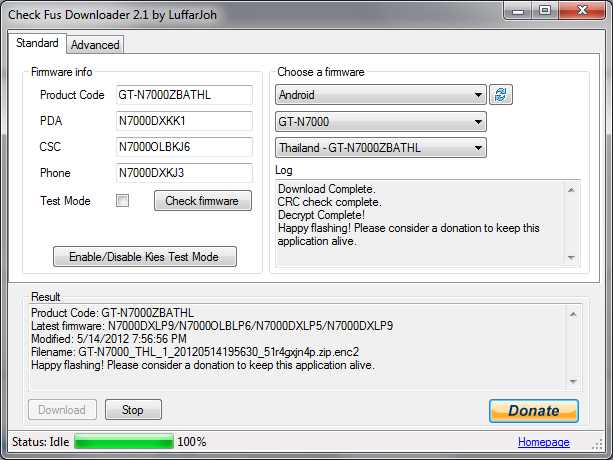
Task: Click the Result scrollbar down arrow
Action: click(573, 381)
